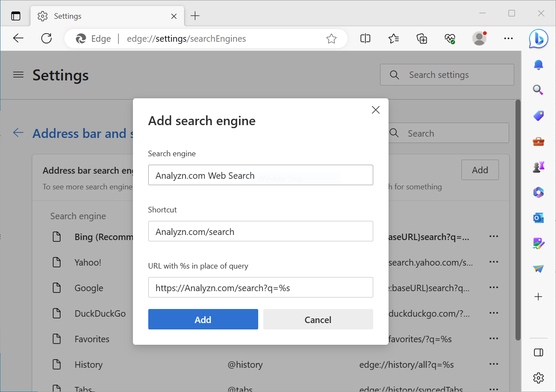Open sidebar Search magnifier icon
This screenshot has width=556, height=392.
click(539, 90)
